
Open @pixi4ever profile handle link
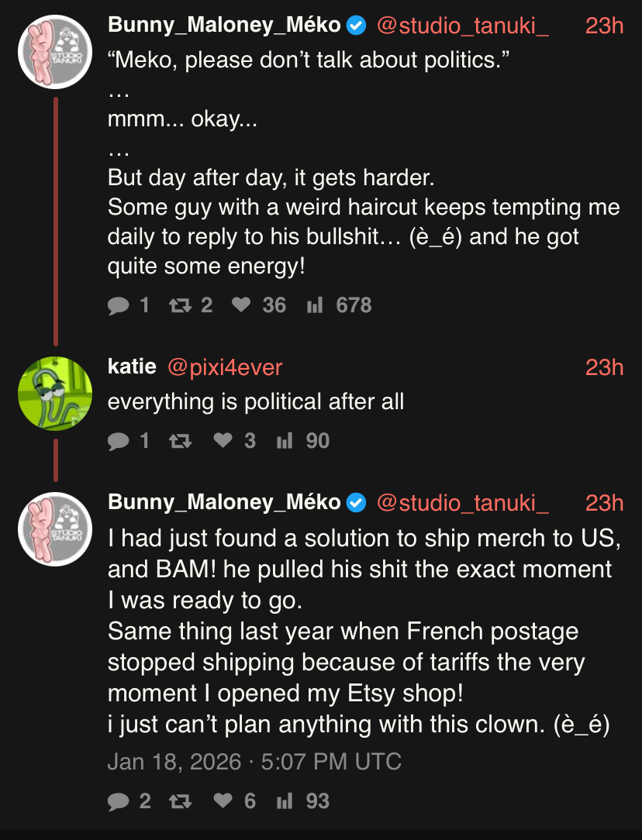pyautogui.click(x=225, y=367)
